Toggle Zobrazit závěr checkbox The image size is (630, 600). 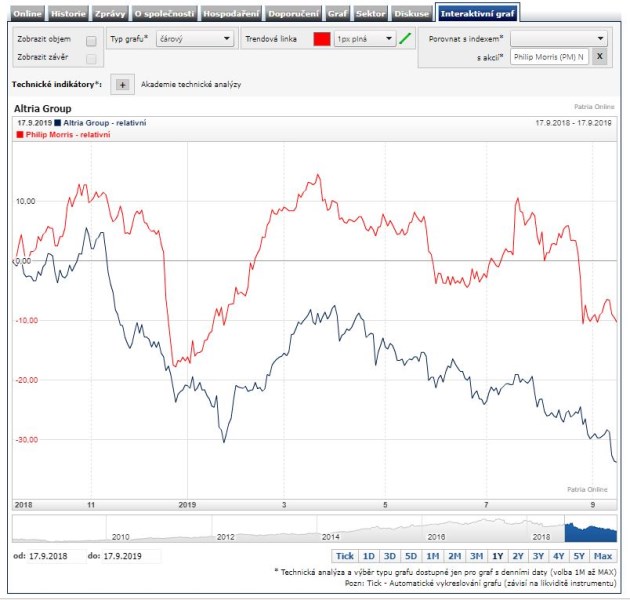(x=91, y=59)
